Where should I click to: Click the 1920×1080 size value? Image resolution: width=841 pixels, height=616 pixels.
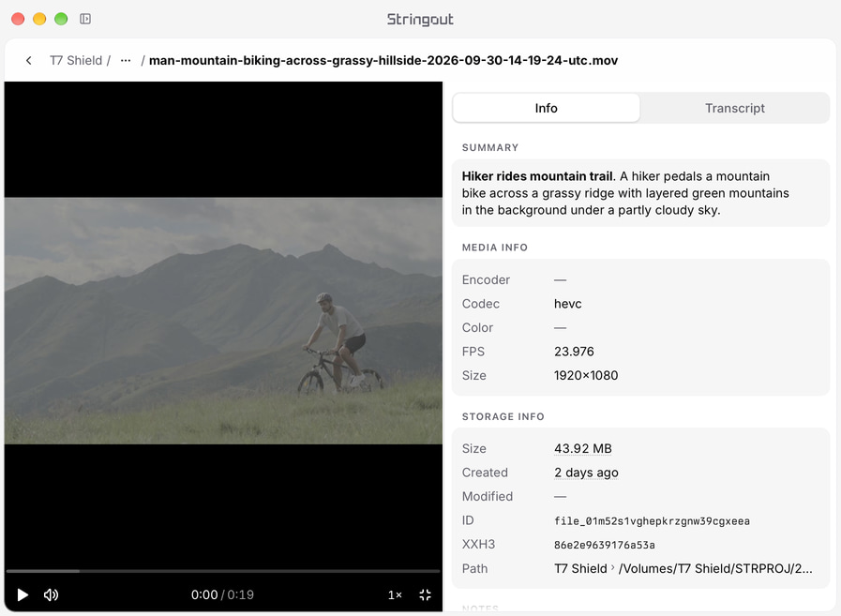click(586, 376)
